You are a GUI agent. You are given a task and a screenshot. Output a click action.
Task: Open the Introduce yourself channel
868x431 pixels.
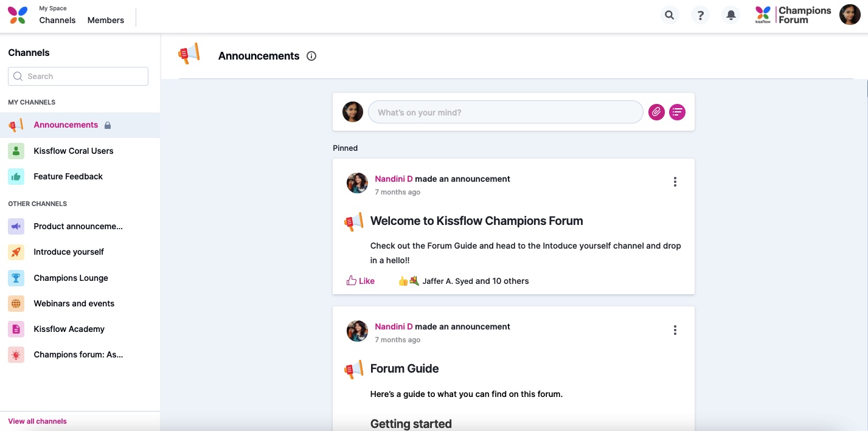click(x=80, y=252)
